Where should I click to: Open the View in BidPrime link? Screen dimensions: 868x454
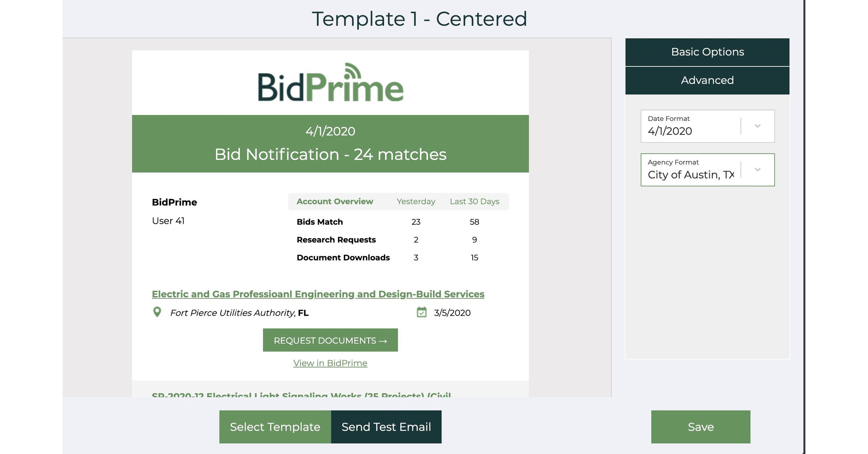[x=330, y=363]
